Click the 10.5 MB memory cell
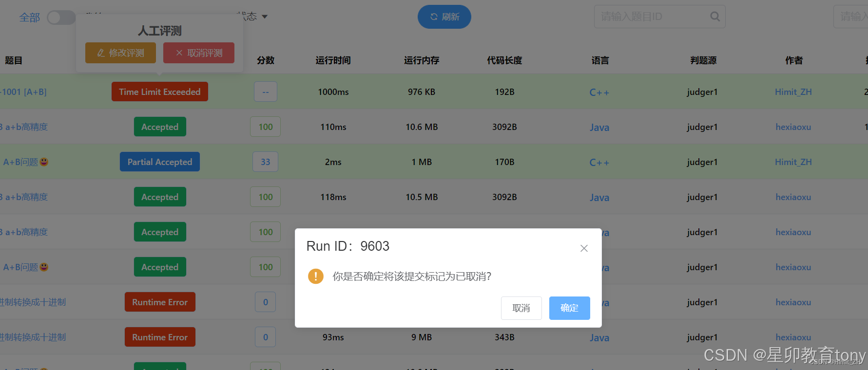Viewport: 868px width, 370px height. coord(422,197)
